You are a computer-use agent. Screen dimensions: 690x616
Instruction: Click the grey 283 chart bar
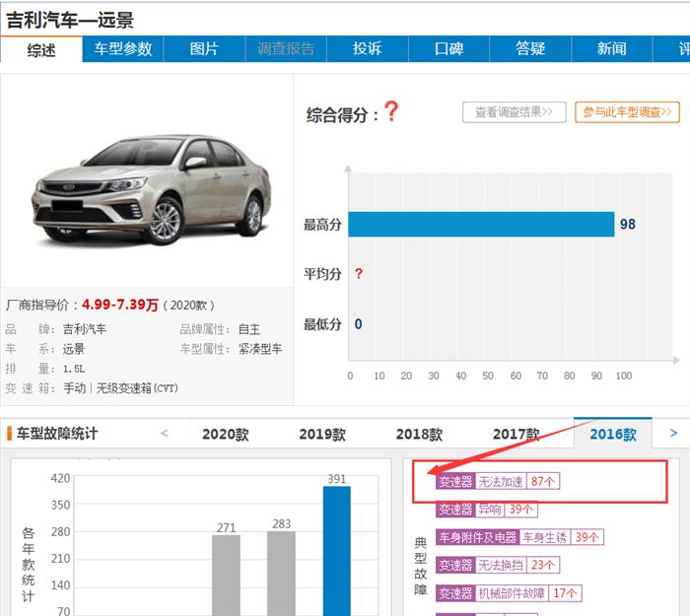[281, 574]
